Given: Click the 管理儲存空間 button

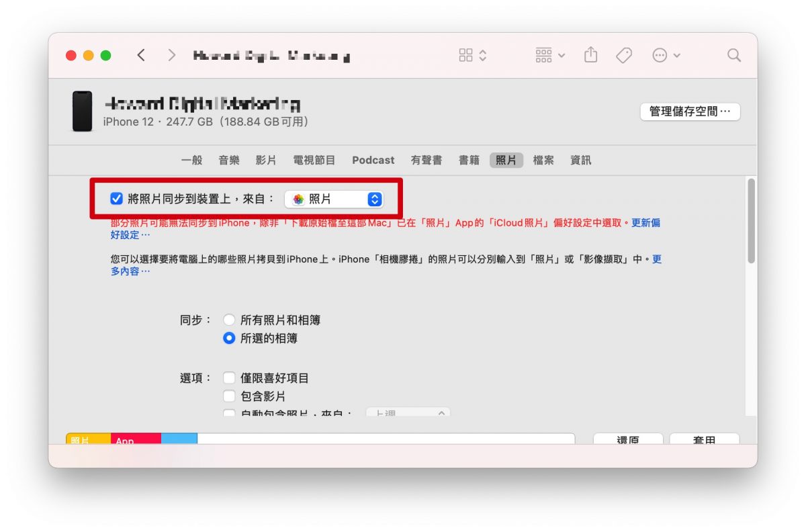Looking at the screenshot, I should [690, 112].
